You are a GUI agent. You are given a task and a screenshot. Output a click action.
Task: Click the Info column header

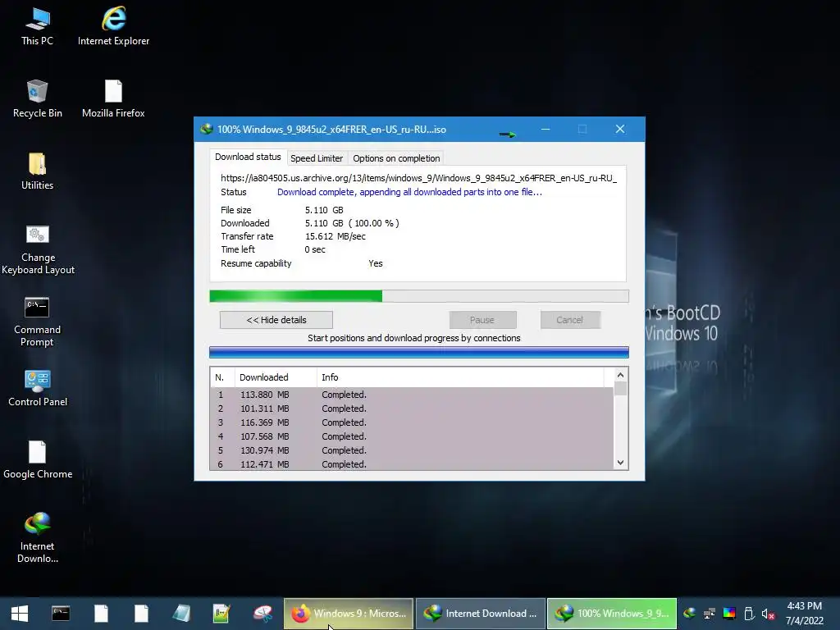pos(460,377)
